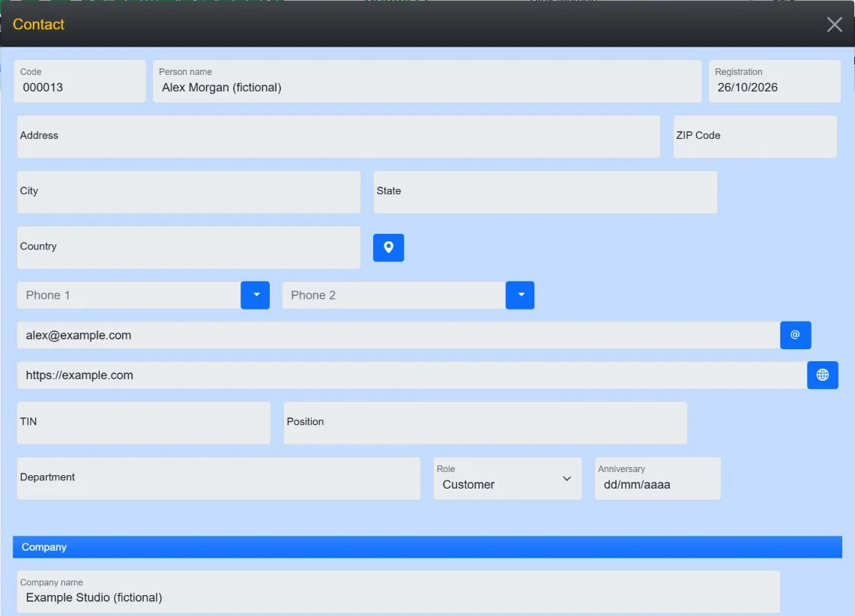Click the Address input field
The image size is (855, 616).
click(338, 137)
